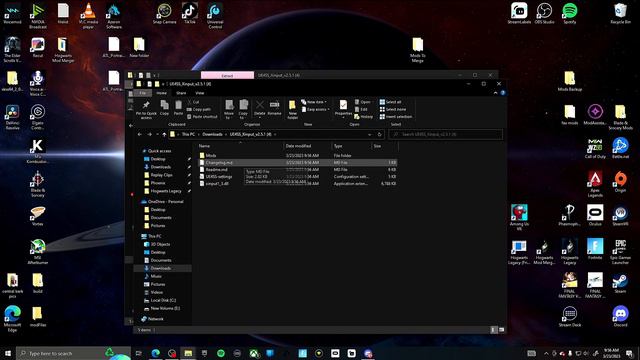Switch to the Share ribbon tab

(181, 93)
